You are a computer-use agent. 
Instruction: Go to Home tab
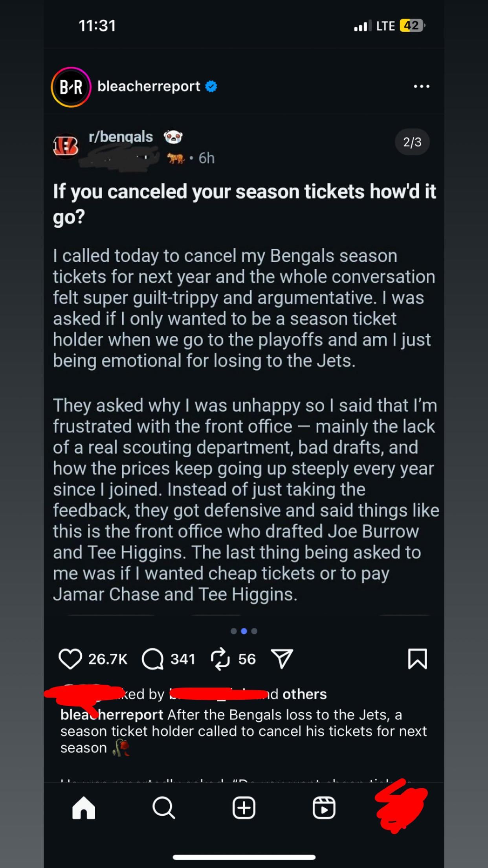tap(84, 808)
